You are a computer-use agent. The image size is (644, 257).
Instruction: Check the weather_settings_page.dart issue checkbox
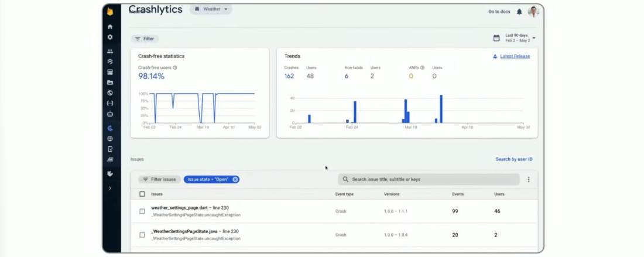click(x=142, y=211)
